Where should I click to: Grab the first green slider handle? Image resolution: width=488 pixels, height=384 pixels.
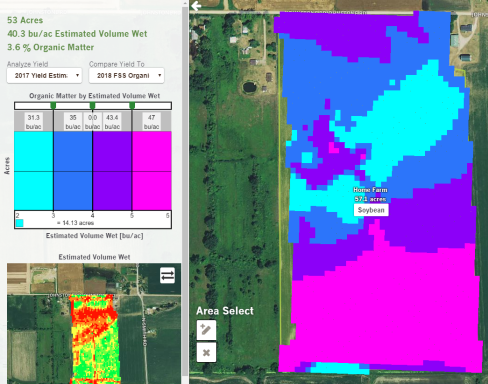pyautogui.click(x=53, y=106)
